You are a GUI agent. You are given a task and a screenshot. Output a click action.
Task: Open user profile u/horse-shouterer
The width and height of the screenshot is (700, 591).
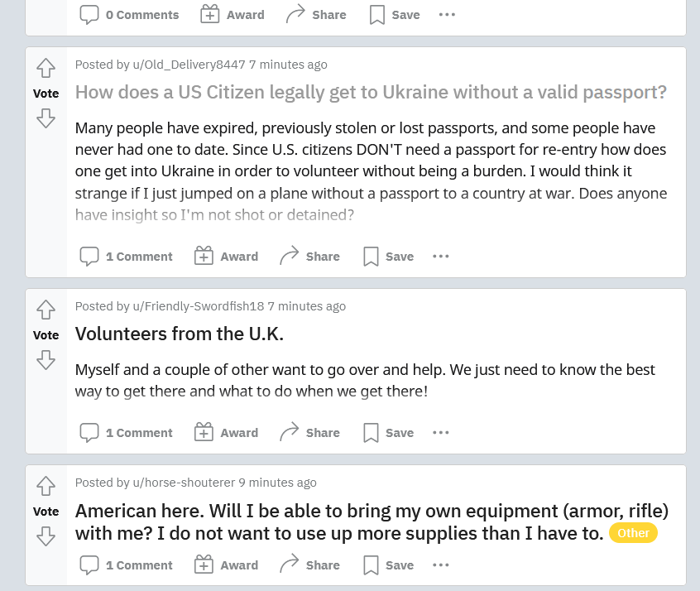(184, 483)
